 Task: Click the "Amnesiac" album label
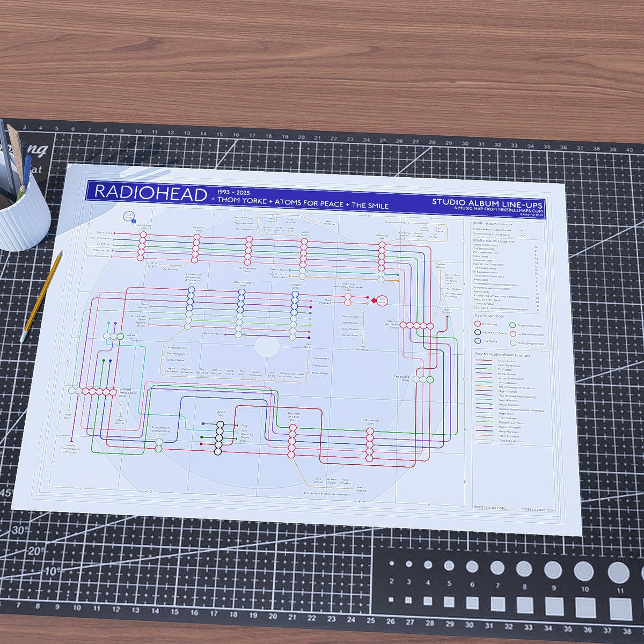click(382, 237)
